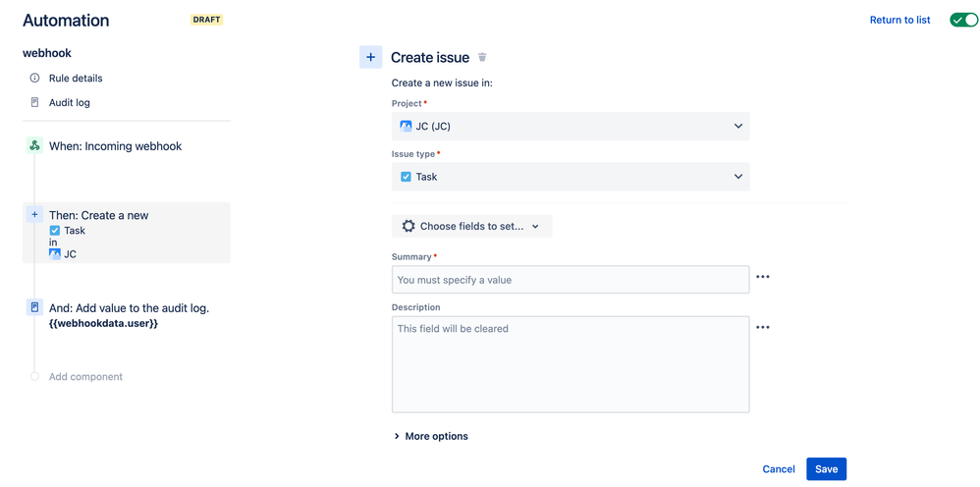Delete the Create issue action via trash icon
The height and width of the screenshot is (487, 980).
[482, 58]
